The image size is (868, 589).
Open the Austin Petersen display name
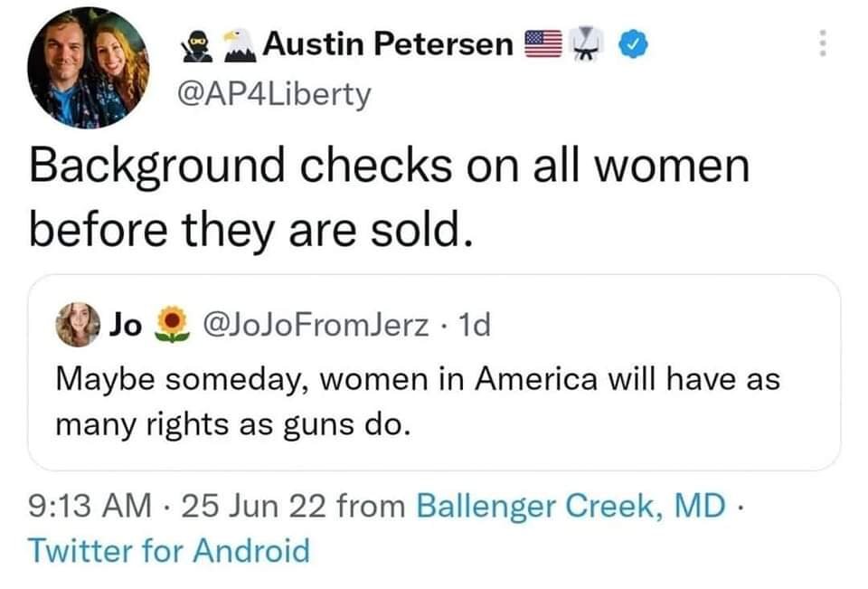(389, 43)
